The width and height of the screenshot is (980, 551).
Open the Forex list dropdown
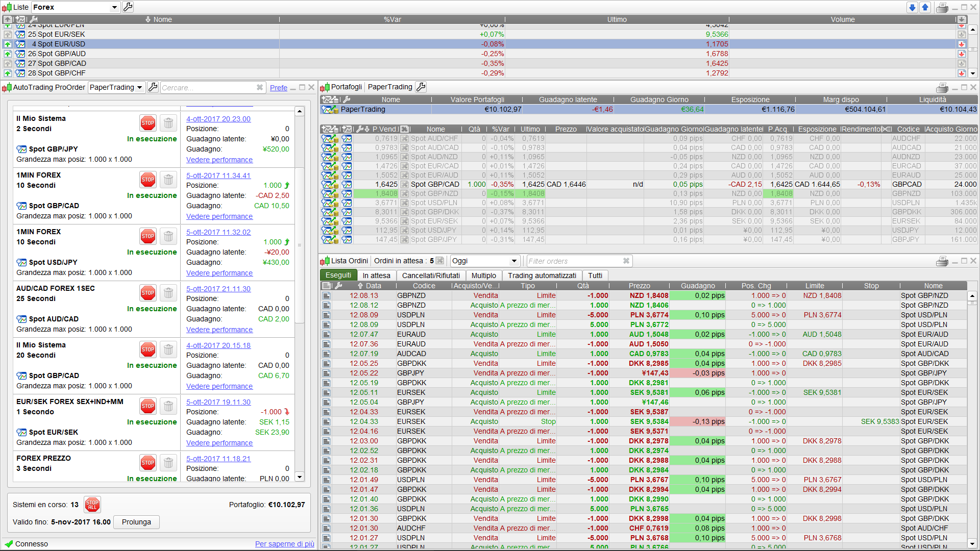[114, 7]
